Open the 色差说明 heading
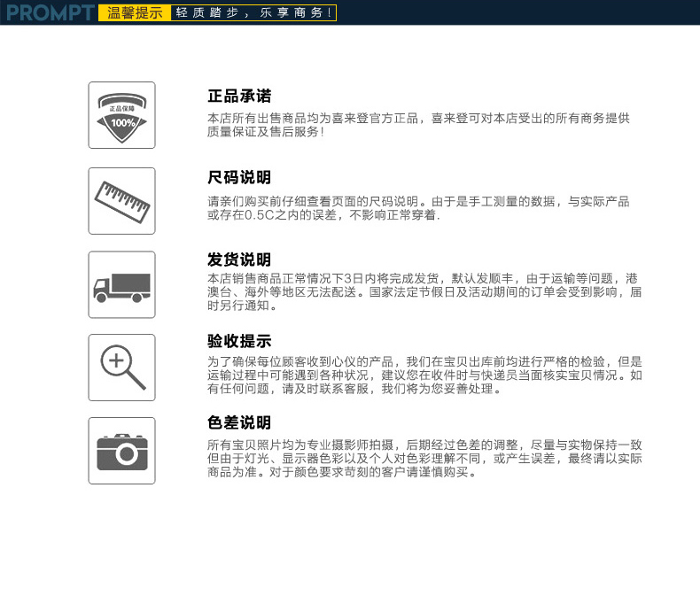This screenshot has height=604, width=700. [x=239, y=422]
